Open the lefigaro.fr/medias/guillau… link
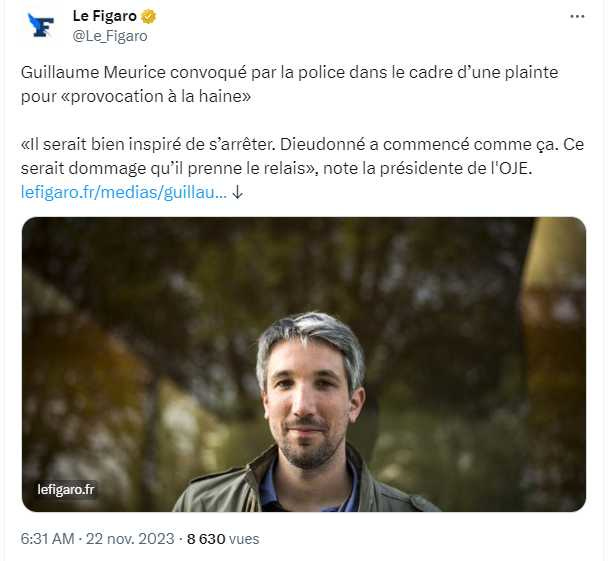The image size is (612, 561). (124, 192)
